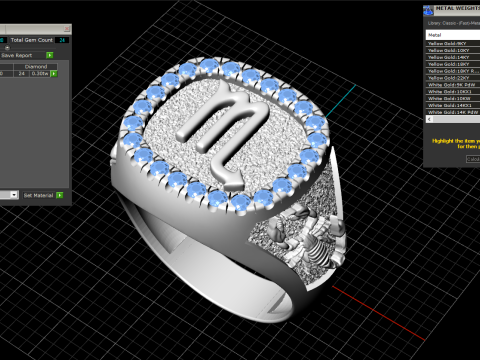Select White Gold 9K PdW entry
This screenshot has height=360, width=480.
(x=453, y=85)
